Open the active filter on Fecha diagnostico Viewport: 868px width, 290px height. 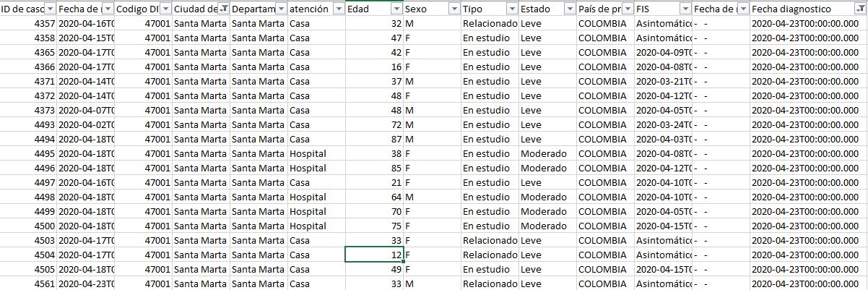tap(859, 9)
